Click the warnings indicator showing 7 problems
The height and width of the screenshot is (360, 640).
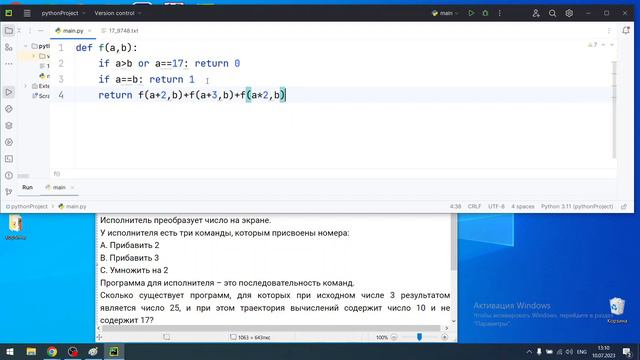point(593,45)
